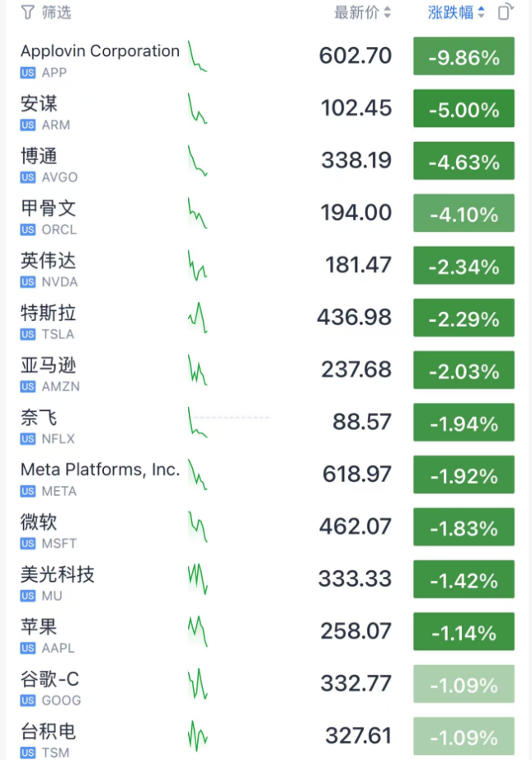The height and width of the screenshot is (760, 532).
Task: Tap the copy/rotate icon at top right
Action: 506,12
